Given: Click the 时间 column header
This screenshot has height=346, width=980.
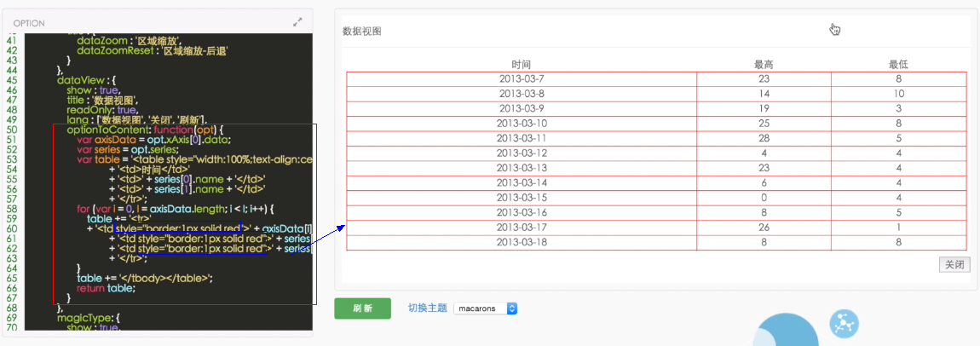Looking at the screenshot, I should (x=522, y=64).
